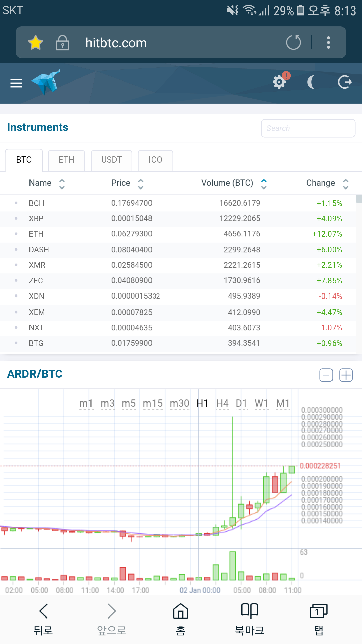Click the HitBTC bull logo

pyautogui.click(x=46, y=82)
